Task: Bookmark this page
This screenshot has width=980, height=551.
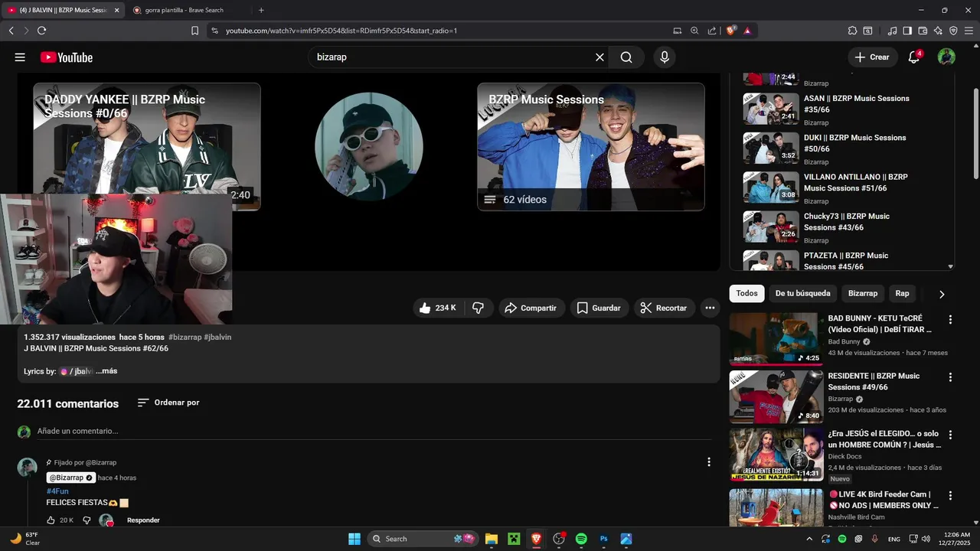Action: click(194, 31)
